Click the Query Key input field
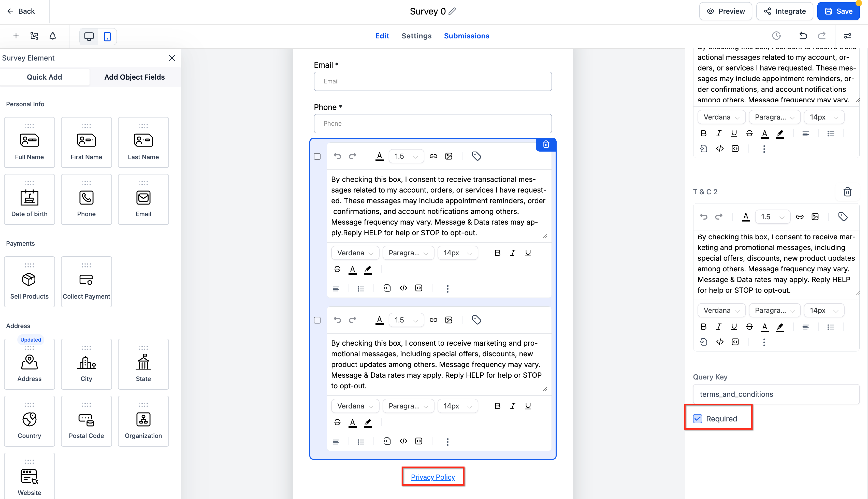 click(x=776, y=394)
